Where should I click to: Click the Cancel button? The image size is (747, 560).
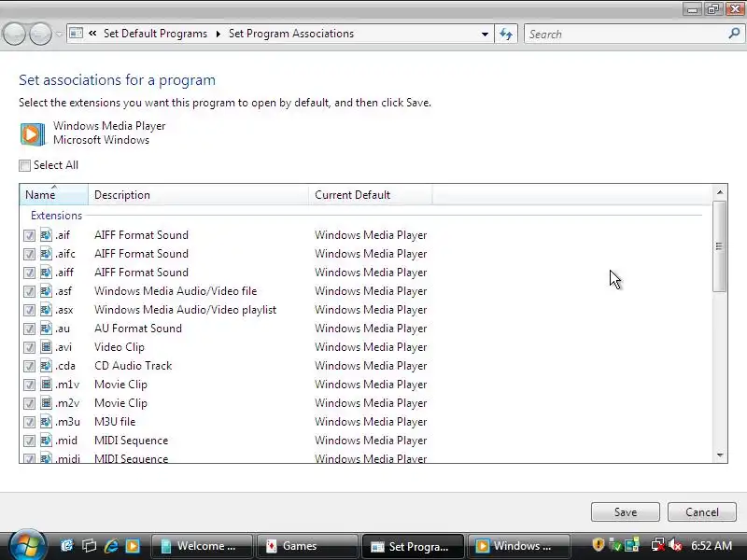pyautogui.click(x=702, y=511)
